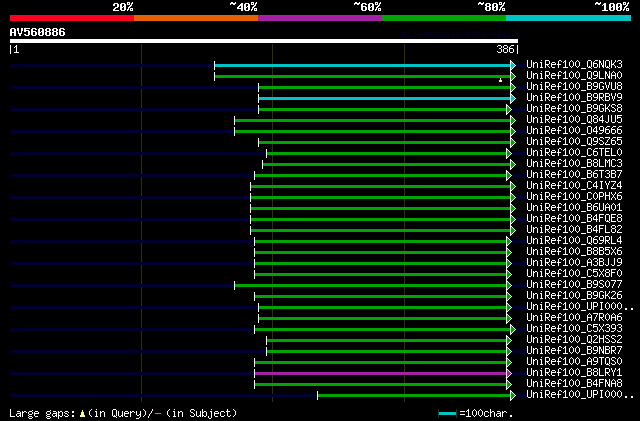
Task: Click the white query sequence bar
Action: point(264,41)
